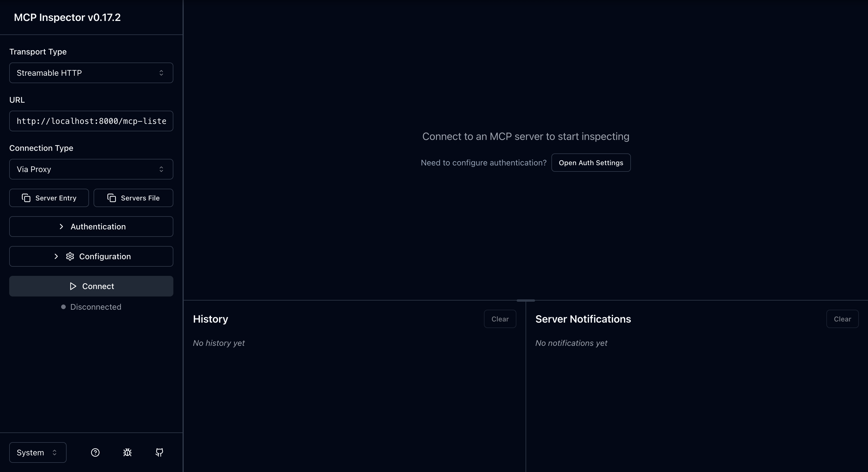Viewport: 868px width, 472px height.
Task: Clear the Server Notifications panel
Action: [x=842, y=319]
